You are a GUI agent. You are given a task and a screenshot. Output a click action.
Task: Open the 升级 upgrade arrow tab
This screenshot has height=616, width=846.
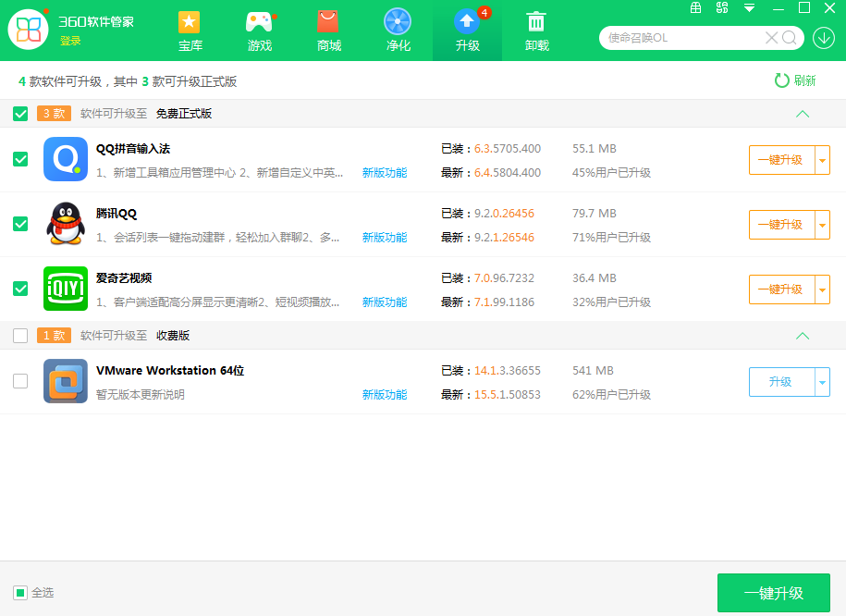tap(467, 31)
